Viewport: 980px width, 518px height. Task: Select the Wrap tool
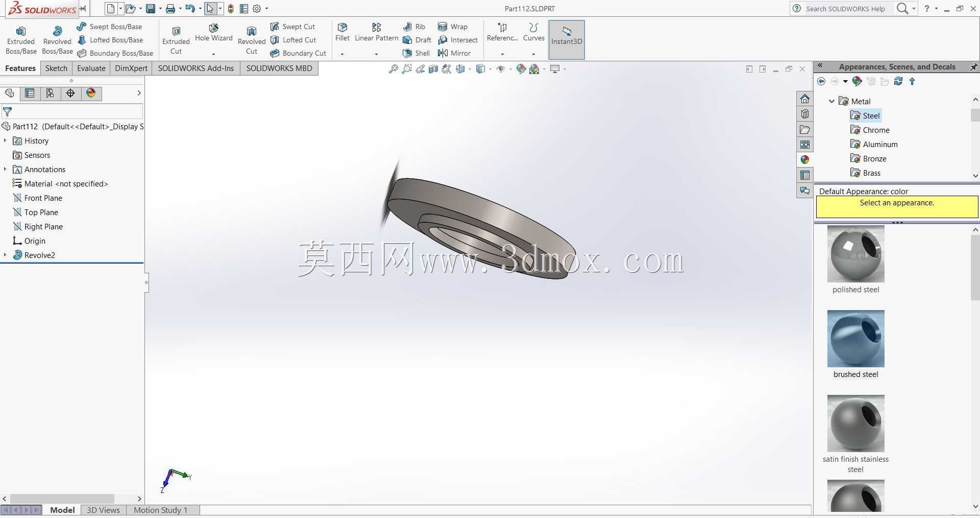(453, 27)
